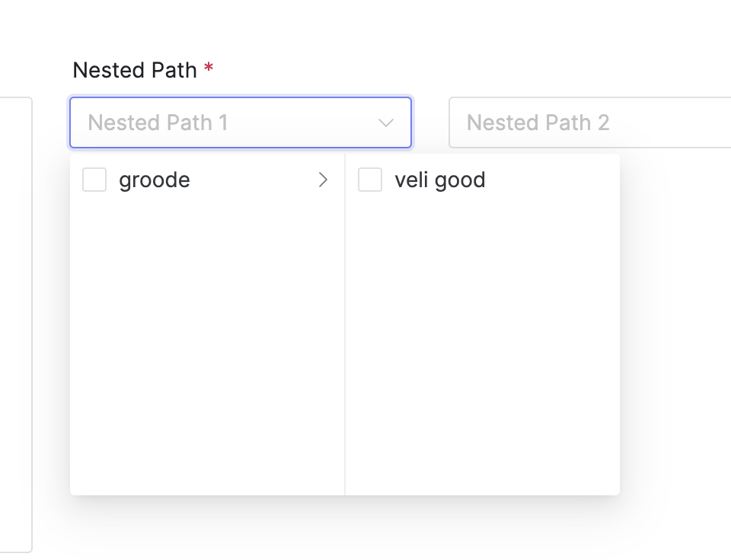Viewport: 731px width, 560px height.
Task: Click the Nested Path 1 placeholder text
Action: coord(158,123)
